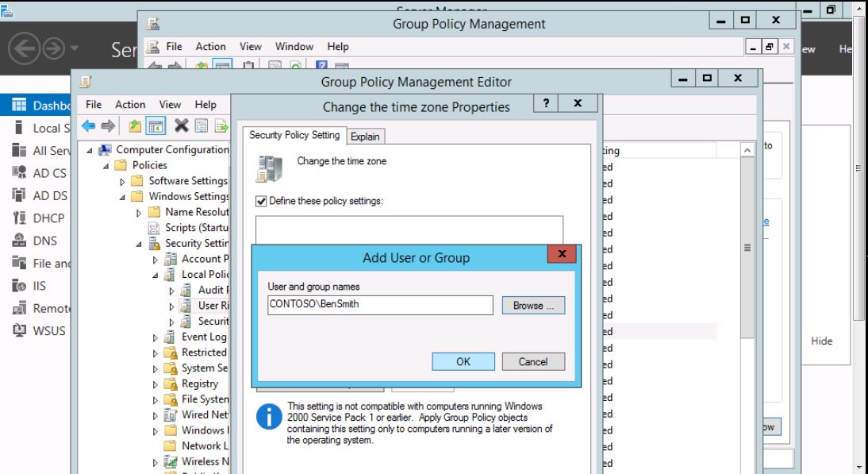Click the User and group names text field
The image size is (868, 474).
pyautogui.click(x=380, y=306)
